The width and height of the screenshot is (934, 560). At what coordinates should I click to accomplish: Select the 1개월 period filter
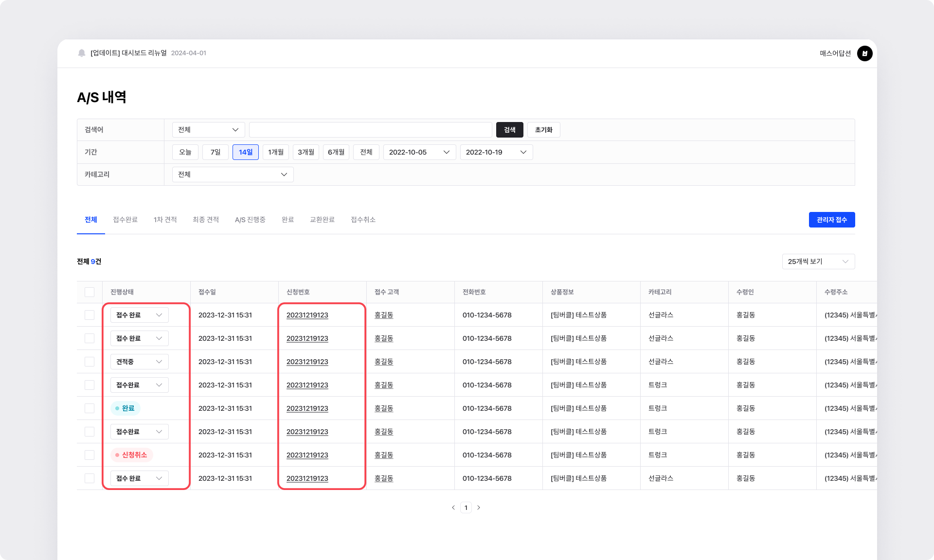[276, 152]
